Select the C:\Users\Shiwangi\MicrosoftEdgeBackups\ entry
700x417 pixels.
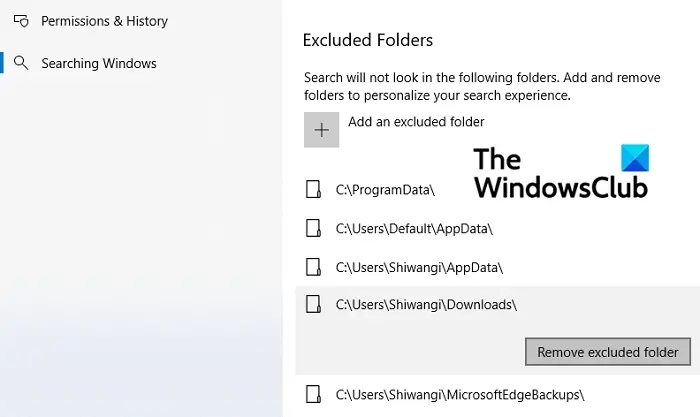(x=460, y=395)
